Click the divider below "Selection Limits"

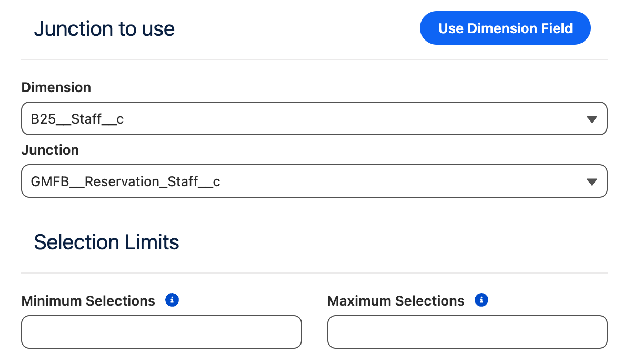coord(314,273)
